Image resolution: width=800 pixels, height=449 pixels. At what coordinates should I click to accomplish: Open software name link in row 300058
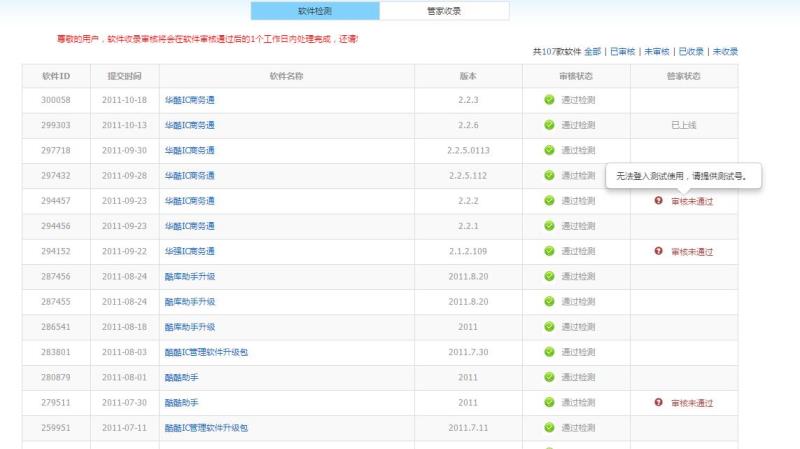(x=189, y=100)
